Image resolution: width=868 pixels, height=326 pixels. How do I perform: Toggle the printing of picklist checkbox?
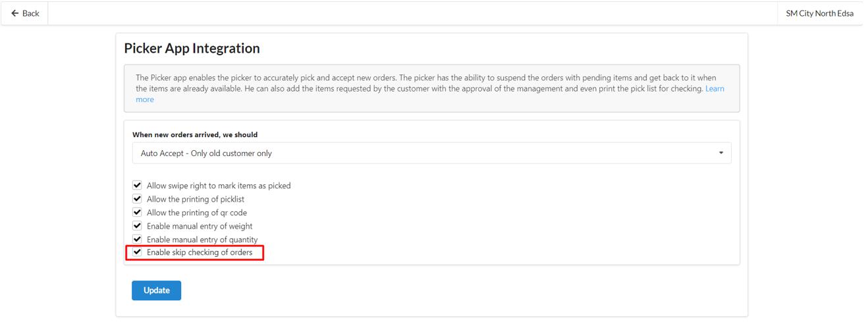point(137,199)
